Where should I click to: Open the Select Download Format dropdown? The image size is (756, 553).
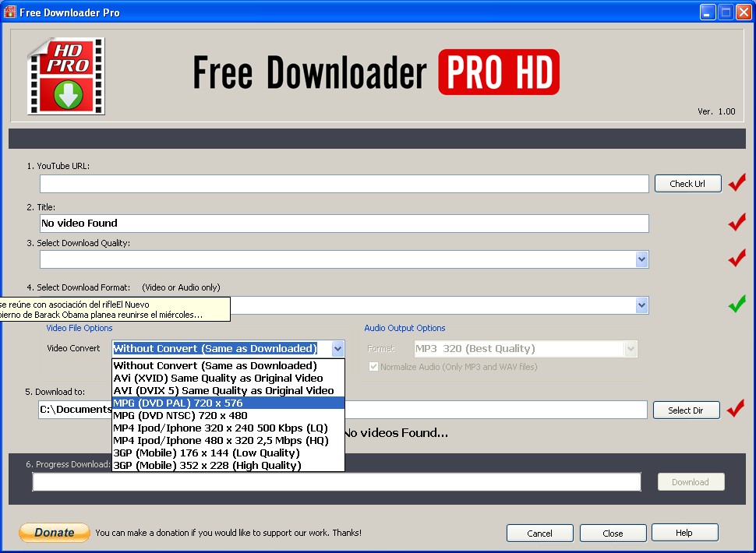click(x=641, y=305)
